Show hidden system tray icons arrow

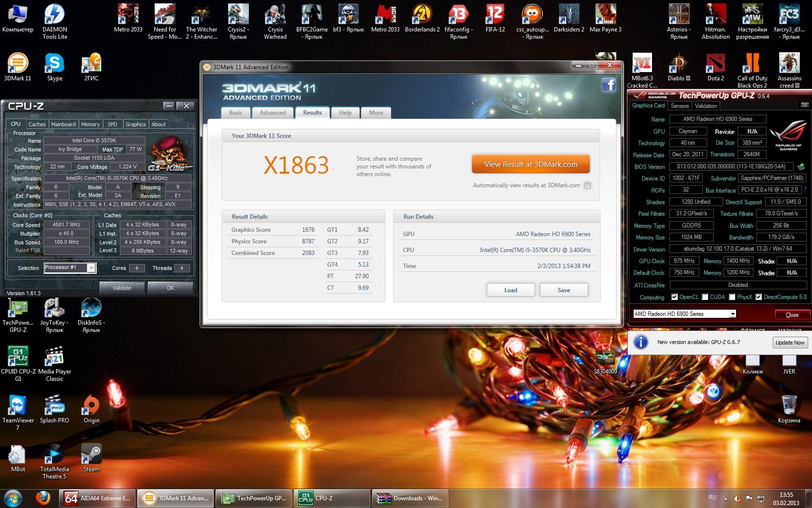(725, 498)
